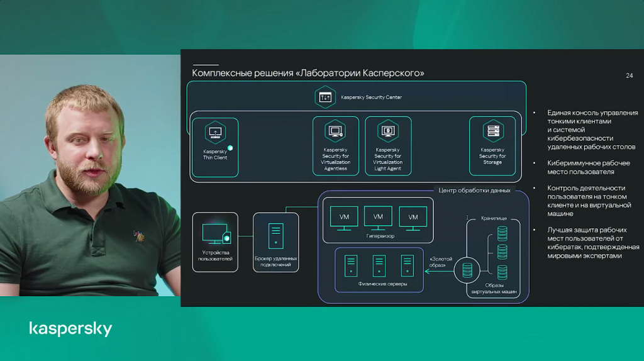Click the third physical server icon

[x=408, y=266]
